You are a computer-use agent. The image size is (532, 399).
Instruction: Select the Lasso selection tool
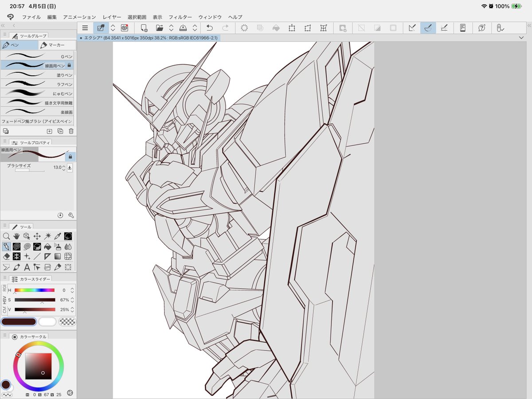coord(68,236)
